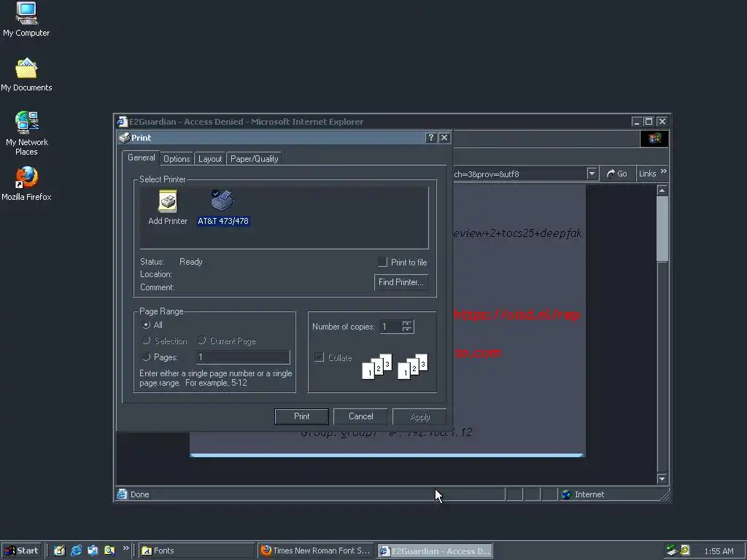
Task: Switch to the General tab
Action: point(141,157)
